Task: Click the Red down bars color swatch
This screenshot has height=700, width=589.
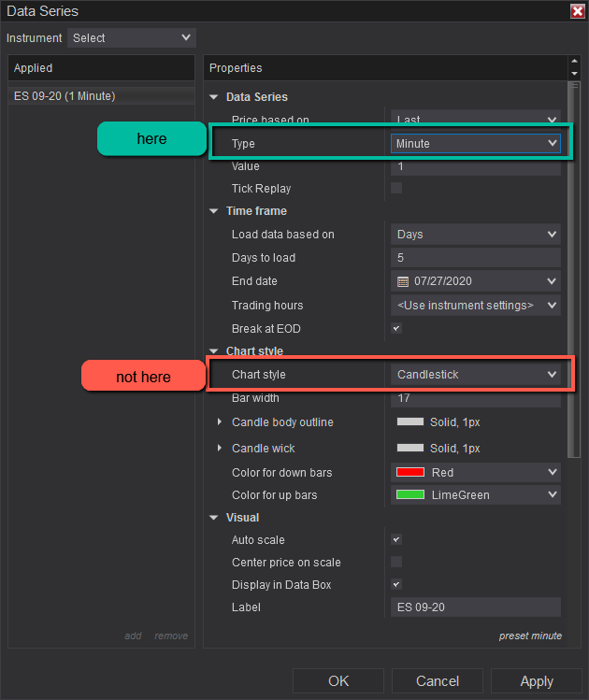Action: [410, 473]
